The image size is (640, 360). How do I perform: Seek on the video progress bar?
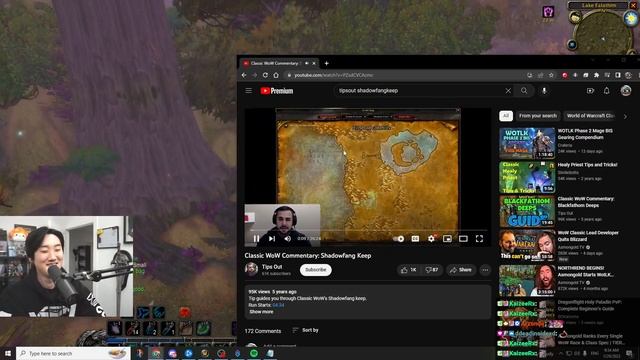click(x=367, y=231)
